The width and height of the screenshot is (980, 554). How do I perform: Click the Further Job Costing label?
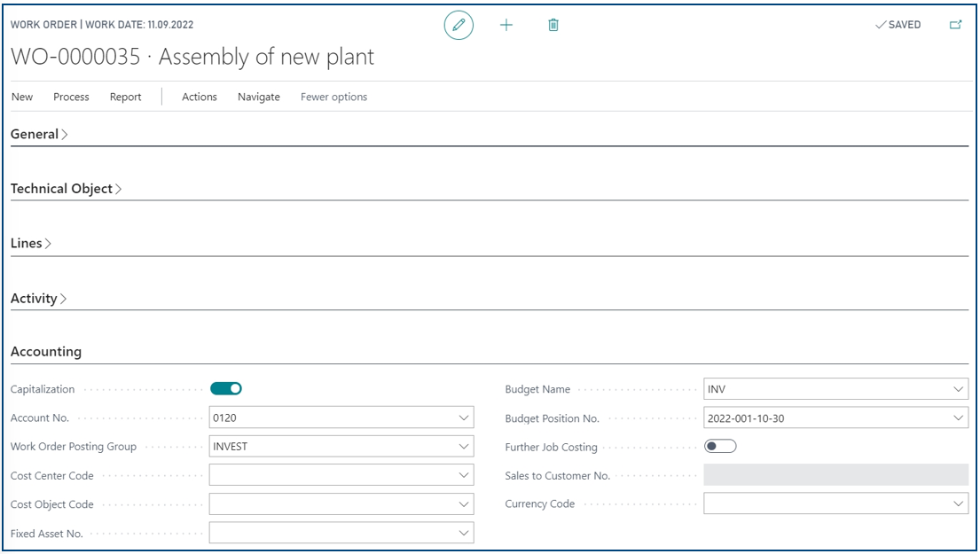click(552, 448)
